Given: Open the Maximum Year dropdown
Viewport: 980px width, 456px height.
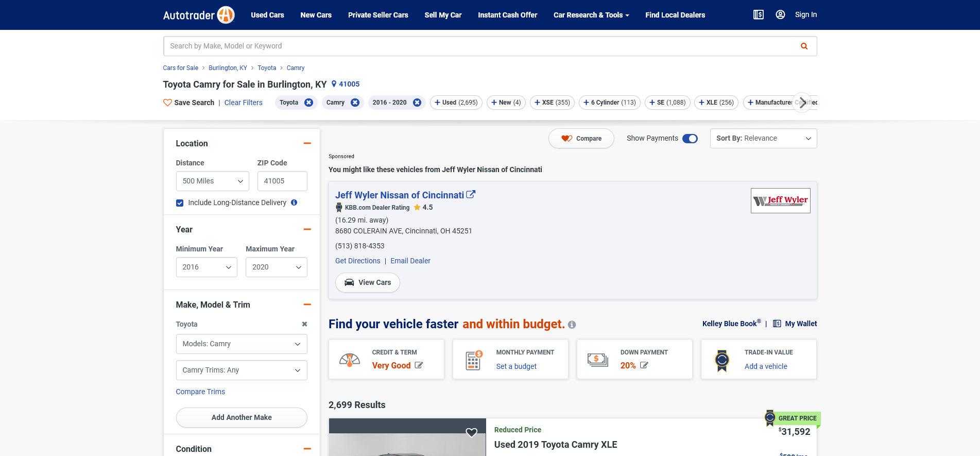Looking at the screenshot, I should click(x=276, y=267).
